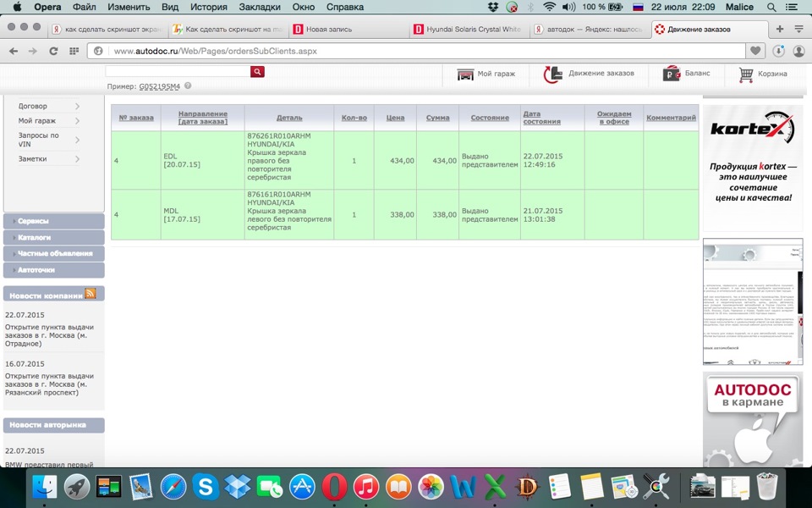Focus the browser address bar

pyautogui.click(x=417, y=51)
